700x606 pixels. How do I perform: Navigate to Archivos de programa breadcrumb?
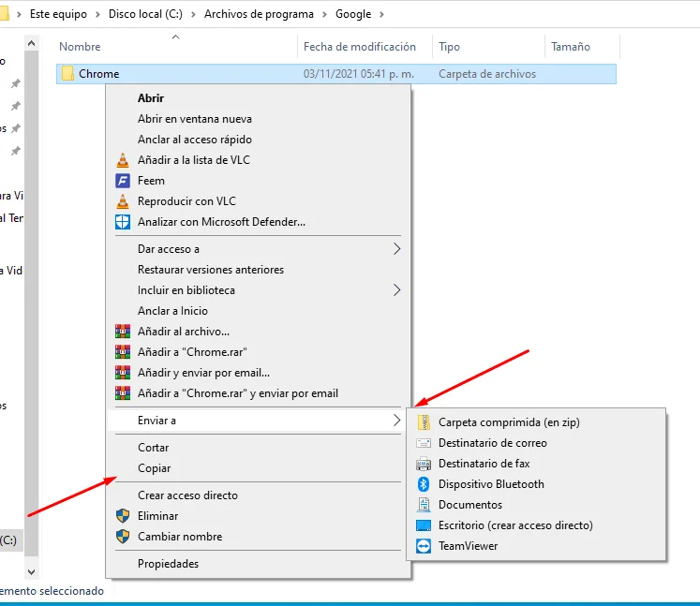pyautogui.click(x=259, y=14)
